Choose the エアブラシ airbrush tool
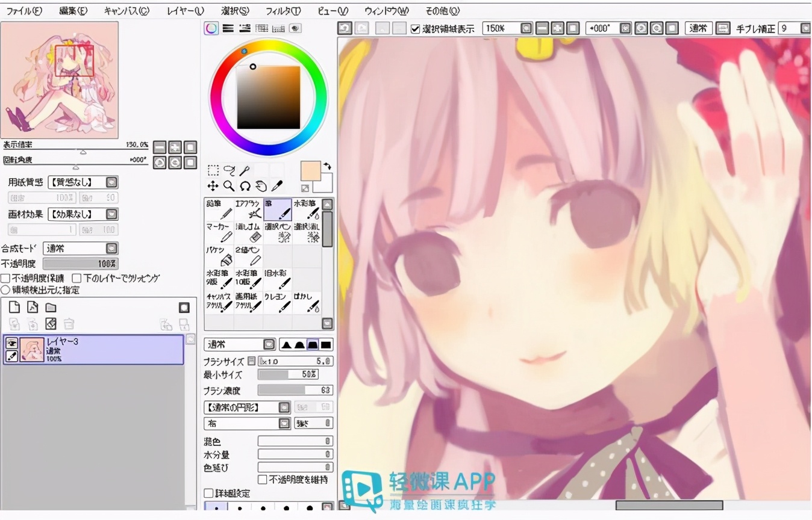The image size is (812, 520). coord(248,209)
